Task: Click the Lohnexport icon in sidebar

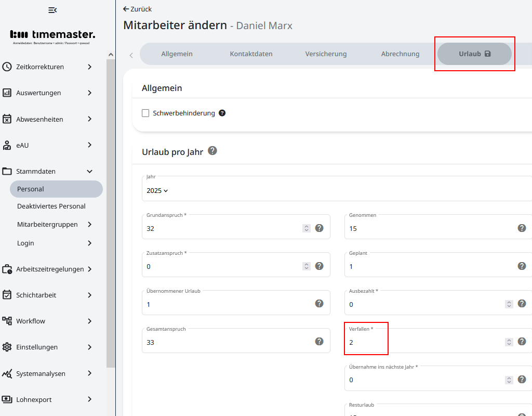Action: click(7, 399)
